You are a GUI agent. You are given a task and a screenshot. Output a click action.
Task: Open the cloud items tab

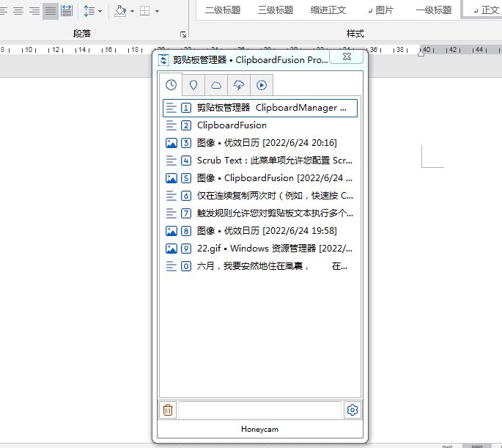(x=216, y=85)
